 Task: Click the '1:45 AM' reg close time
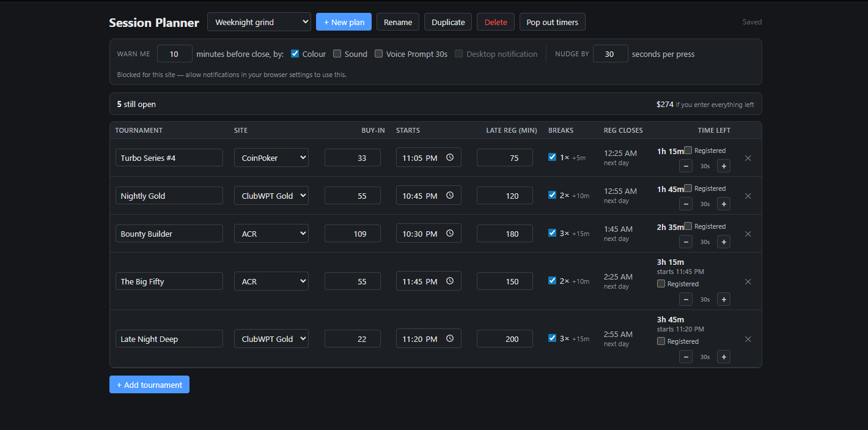618,229
